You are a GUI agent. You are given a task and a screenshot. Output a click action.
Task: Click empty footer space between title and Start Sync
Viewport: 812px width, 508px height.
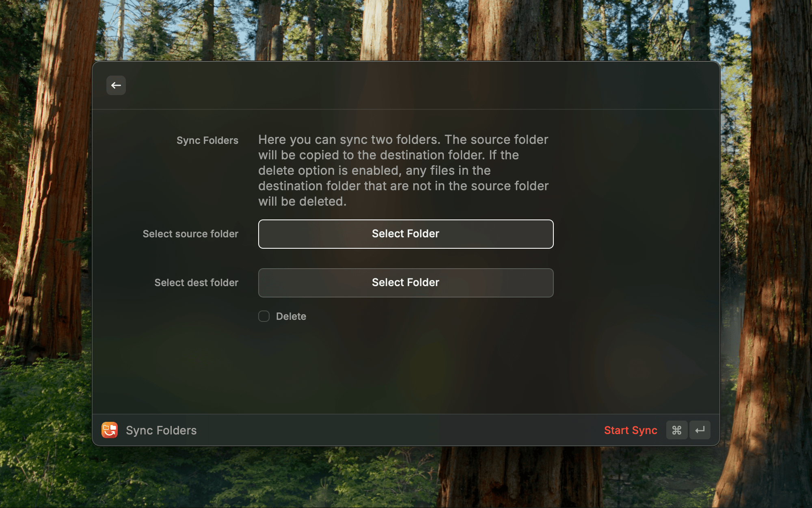tap(400, 430)
